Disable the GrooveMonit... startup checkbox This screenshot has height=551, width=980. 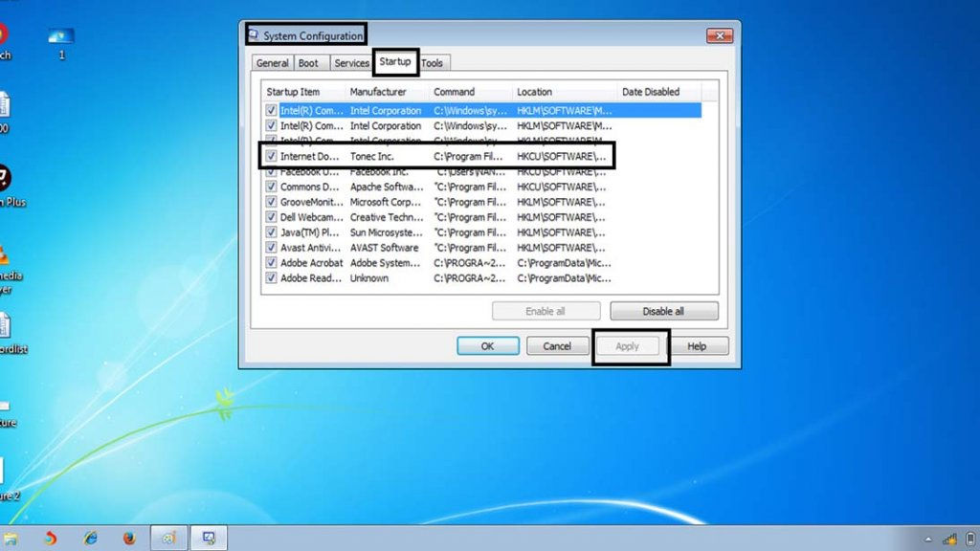pos(271,202)
